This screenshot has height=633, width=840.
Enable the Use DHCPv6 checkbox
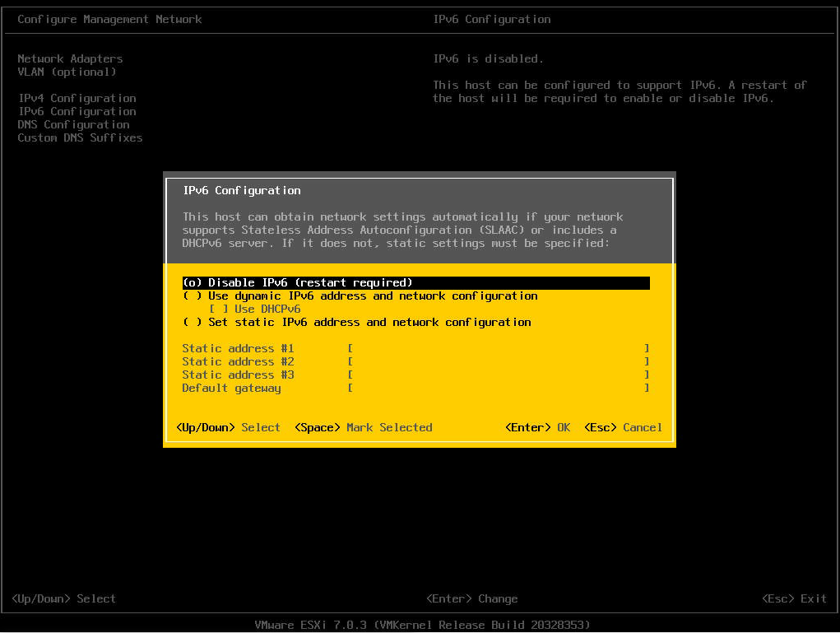point(255,310)
